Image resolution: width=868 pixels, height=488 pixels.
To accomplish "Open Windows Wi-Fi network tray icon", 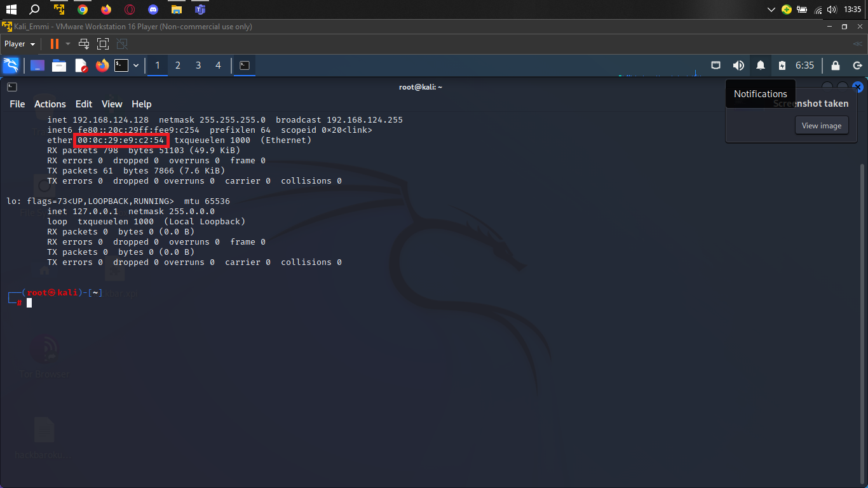I will (818, 10).
